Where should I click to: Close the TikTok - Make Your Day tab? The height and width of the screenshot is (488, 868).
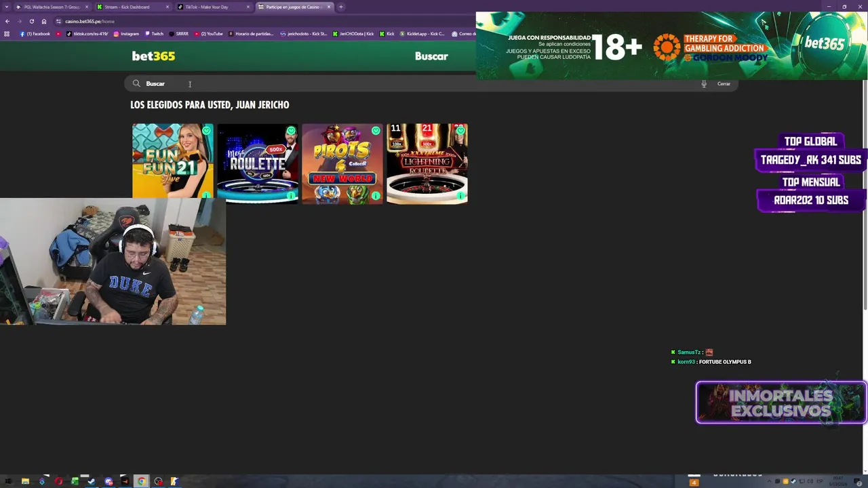(x=248, y=7)
